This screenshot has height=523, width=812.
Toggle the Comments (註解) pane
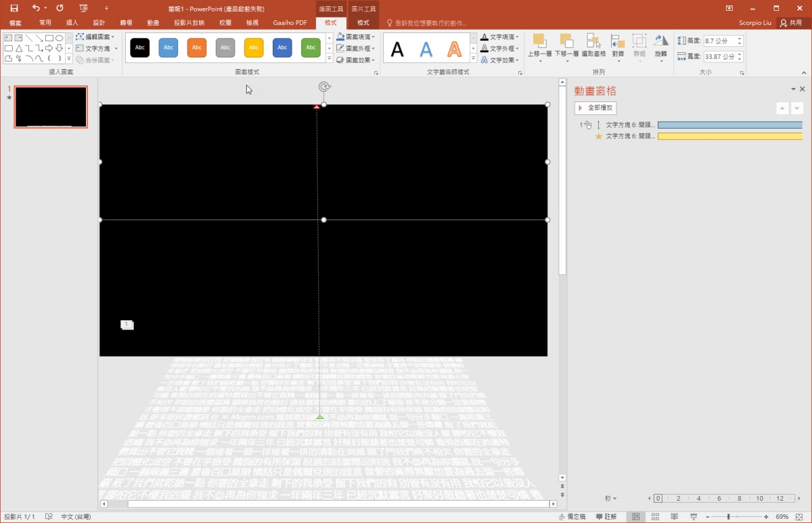[x=606, y=517]
